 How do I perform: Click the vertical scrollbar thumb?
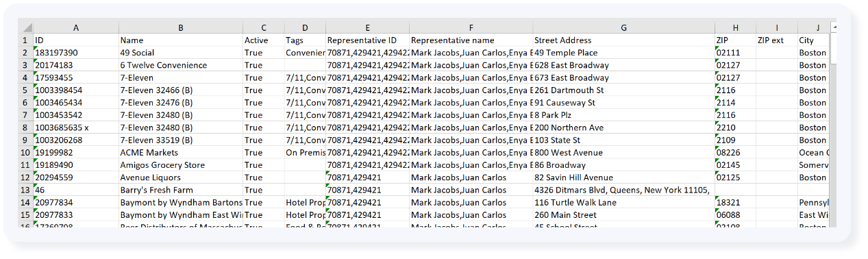[834, 49]
